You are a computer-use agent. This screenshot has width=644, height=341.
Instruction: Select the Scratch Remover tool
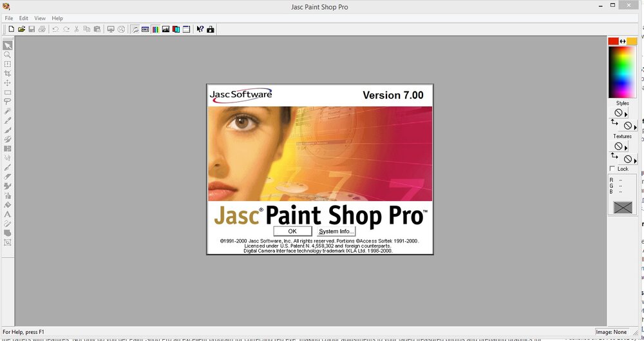pos(7,168)
